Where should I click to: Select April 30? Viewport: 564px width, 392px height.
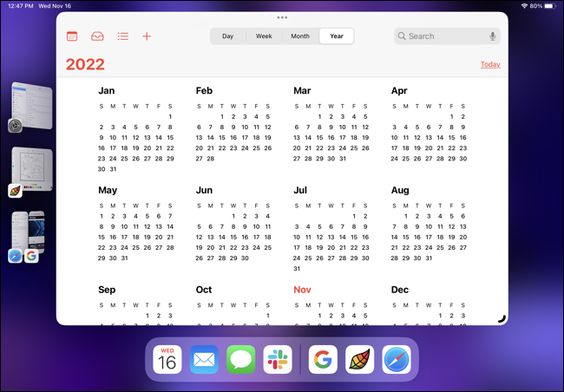pyautogui.click(x=463, y=159)
